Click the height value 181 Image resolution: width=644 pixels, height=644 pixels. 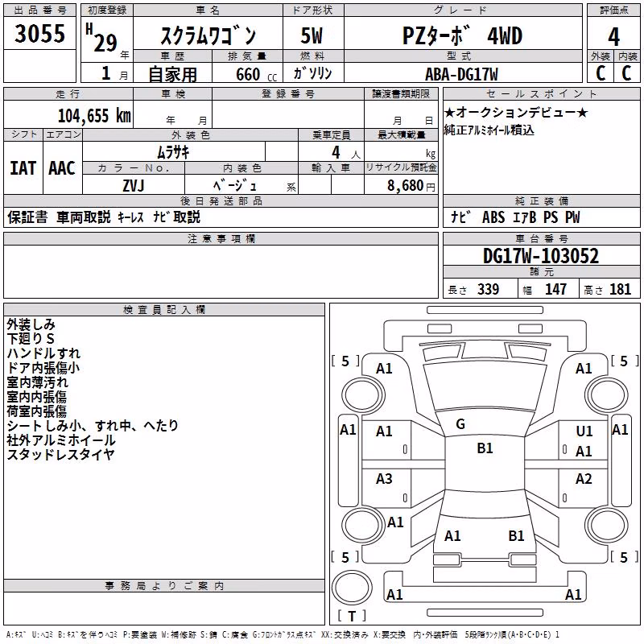pyautogui.click(x=620, y=289)
